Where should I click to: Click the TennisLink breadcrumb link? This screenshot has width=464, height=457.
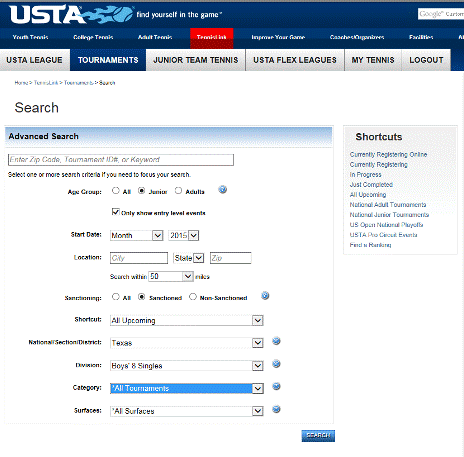pos(46,83)
